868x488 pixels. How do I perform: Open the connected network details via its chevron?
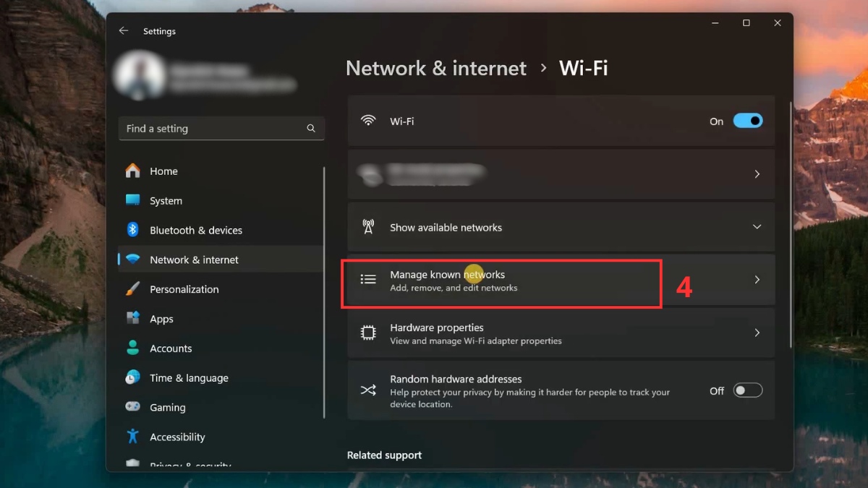tap(757, 174)
